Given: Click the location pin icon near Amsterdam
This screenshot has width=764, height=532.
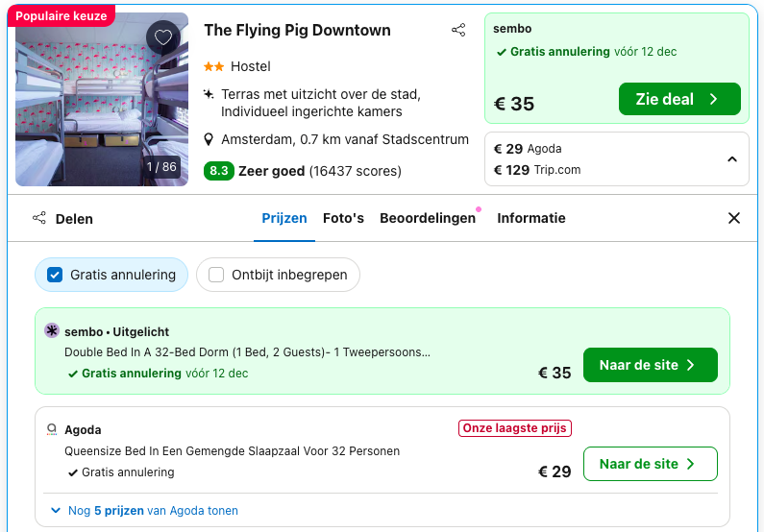Looking at the screenshot, I should coord(209,140).
